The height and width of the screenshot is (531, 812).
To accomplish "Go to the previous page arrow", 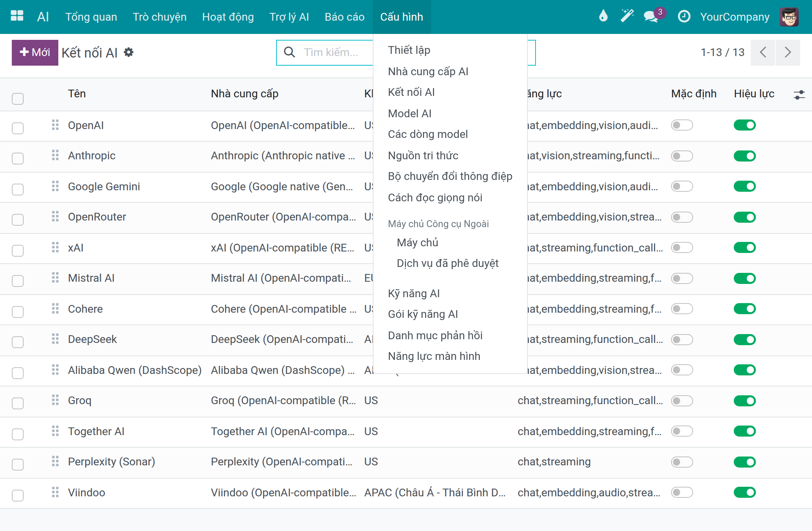I will click(x=763, y=52).
